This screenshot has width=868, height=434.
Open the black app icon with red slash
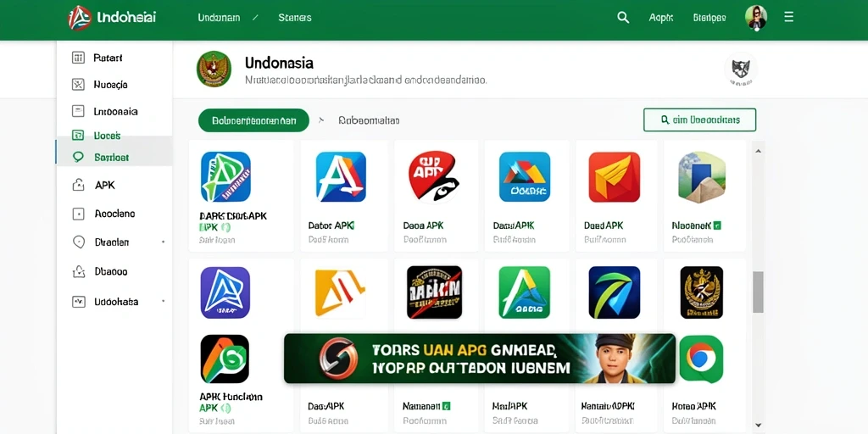435,292
